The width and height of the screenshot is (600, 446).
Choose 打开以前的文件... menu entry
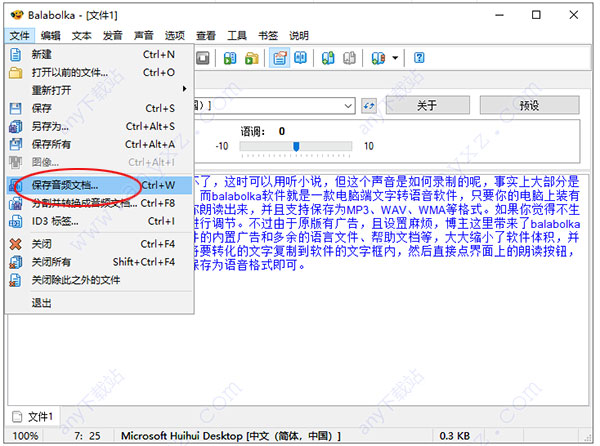point(99,72)
